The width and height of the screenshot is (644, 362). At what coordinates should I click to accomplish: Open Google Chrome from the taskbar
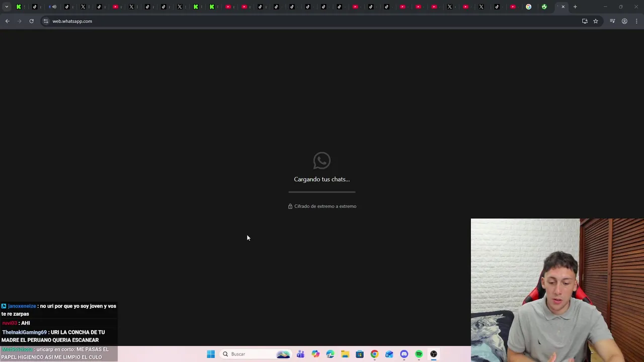(x=374, y=354)
